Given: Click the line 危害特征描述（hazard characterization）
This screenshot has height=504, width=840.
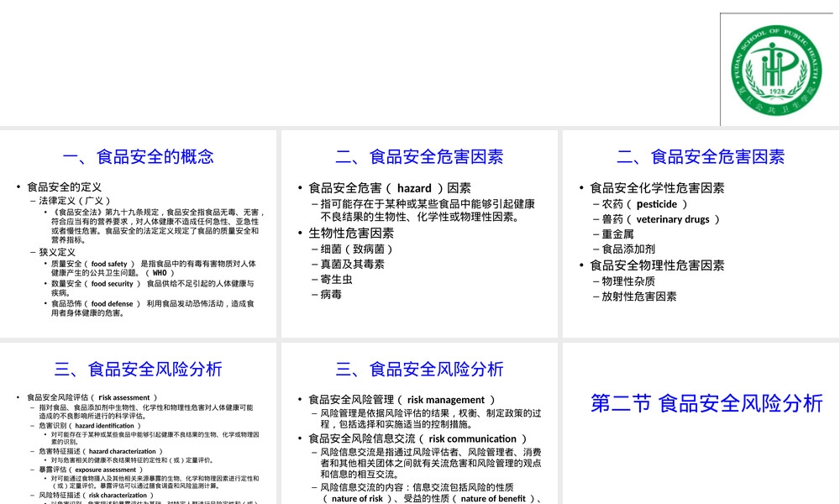Looking at the screenshot, I should pos(101,452).
